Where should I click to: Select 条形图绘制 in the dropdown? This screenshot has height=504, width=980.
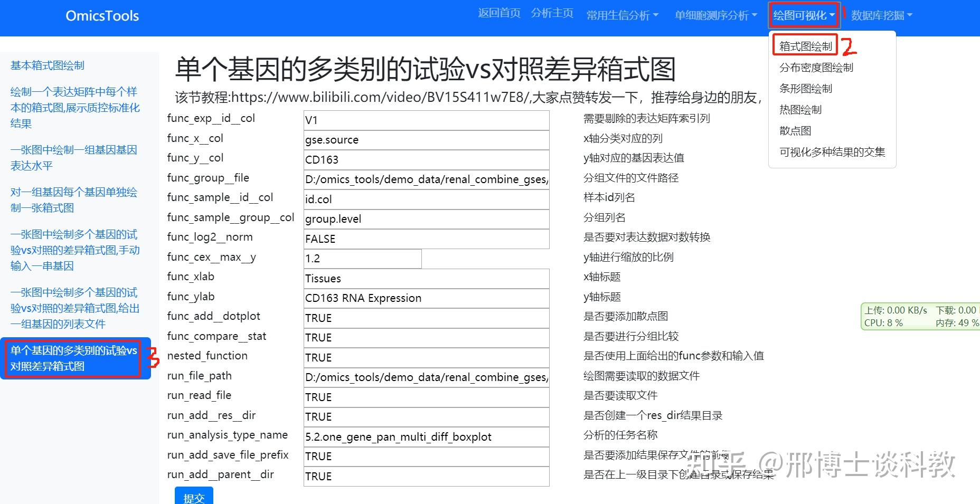(x=806, y=88)
